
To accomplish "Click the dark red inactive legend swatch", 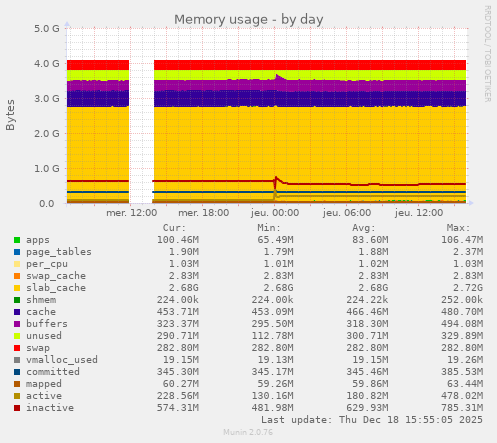I will pos(17,408).
